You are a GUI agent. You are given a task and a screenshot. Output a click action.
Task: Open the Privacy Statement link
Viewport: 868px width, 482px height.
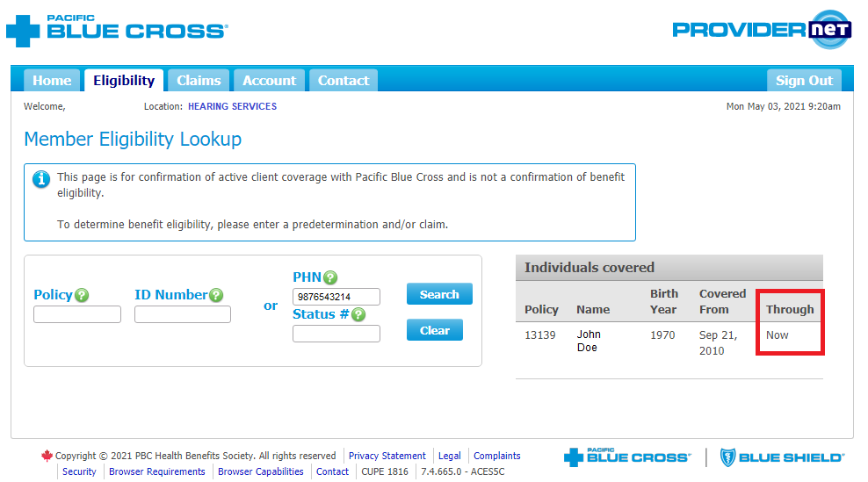pyautogui.click(x=387, y=456)
